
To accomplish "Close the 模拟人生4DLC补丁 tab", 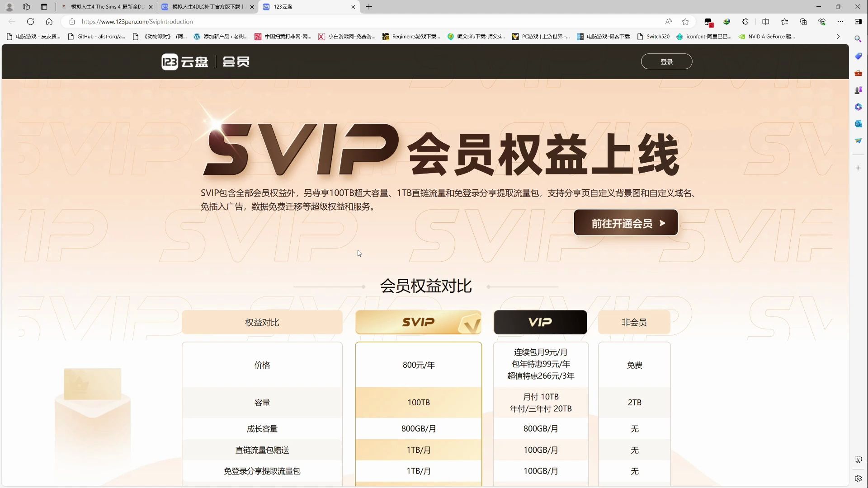I will click(252, 7).
